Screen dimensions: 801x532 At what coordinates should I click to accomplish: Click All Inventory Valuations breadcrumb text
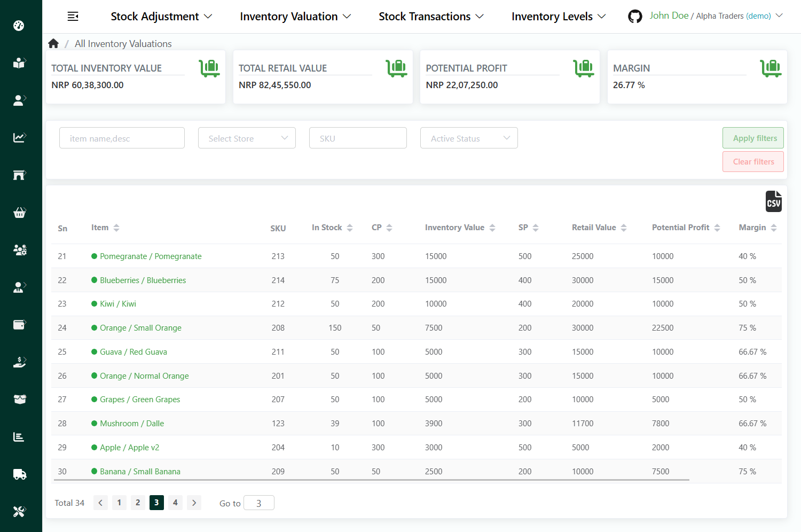tap(123, 44)
